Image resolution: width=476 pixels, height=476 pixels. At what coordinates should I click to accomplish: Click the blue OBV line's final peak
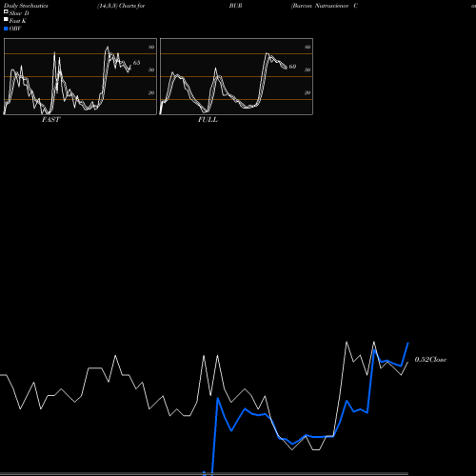coord(407,343)
